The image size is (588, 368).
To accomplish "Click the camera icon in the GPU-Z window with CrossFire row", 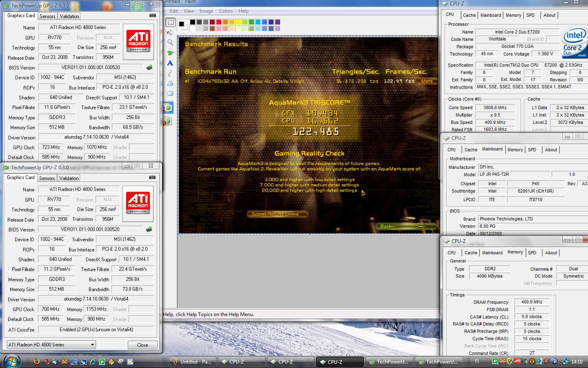I will pyautogui.click(x=152, y=177).
